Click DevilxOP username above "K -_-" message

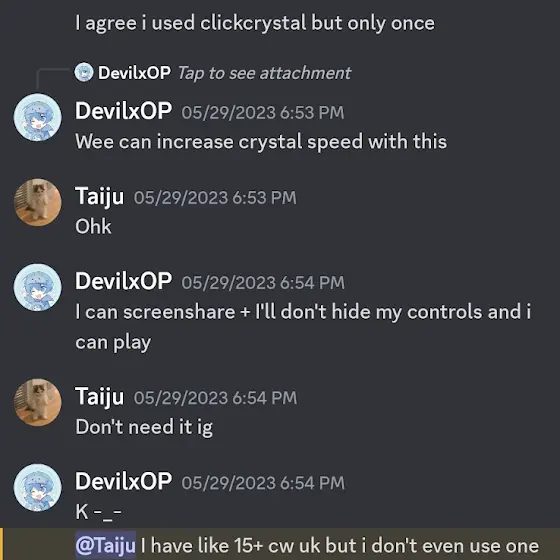tap(124, 481)
